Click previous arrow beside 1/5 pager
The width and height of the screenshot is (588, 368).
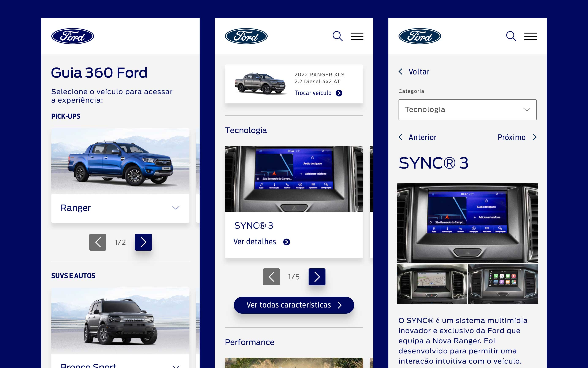click(x=271, y=277)
